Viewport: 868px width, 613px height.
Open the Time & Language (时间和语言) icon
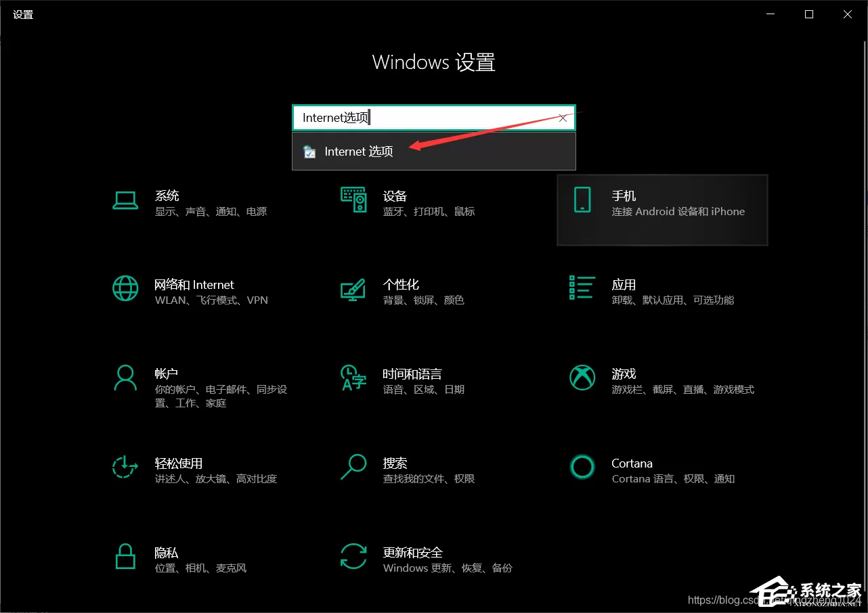(x=353, y=378)
